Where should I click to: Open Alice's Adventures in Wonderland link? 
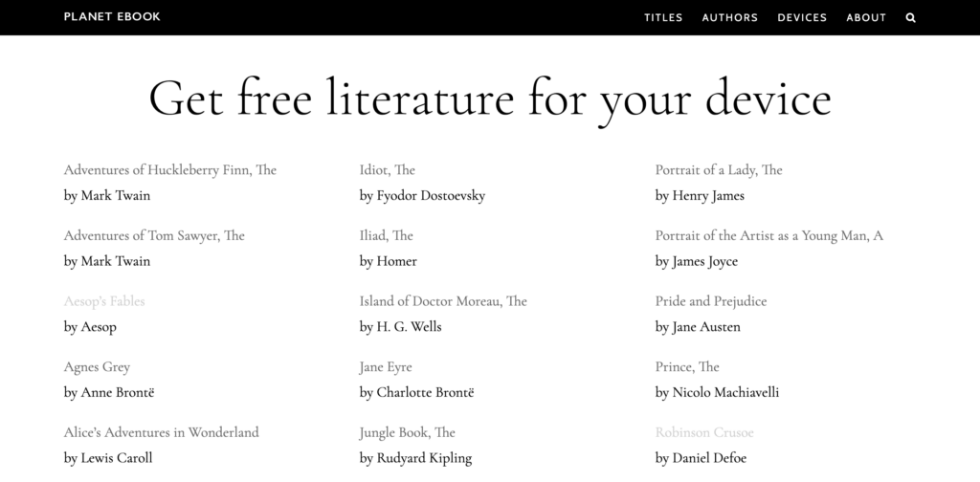tap(161, 432)
